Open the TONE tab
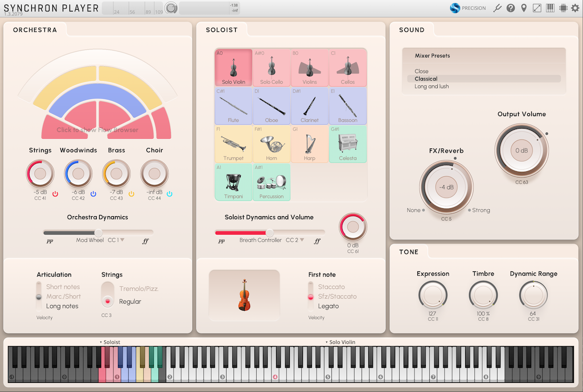 [409, 252]
